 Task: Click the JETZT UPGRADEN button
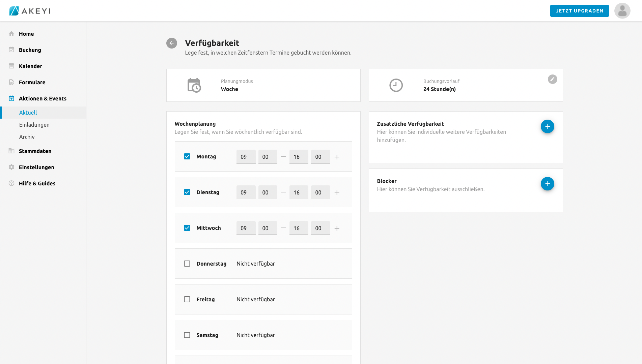tap(579, 11)
